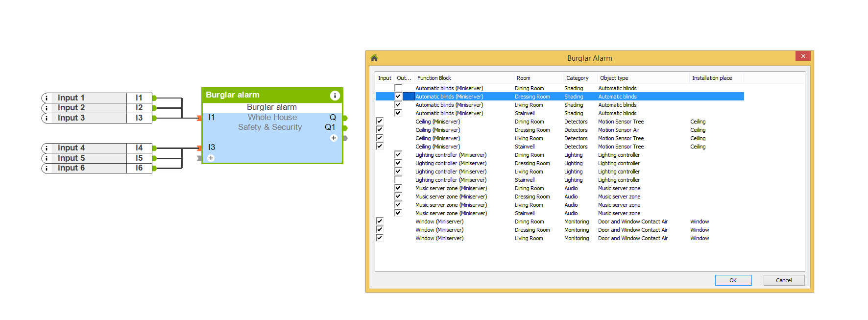Sort by the Room column header
Viewport: 868px width, 320px height.
(523, 78)
